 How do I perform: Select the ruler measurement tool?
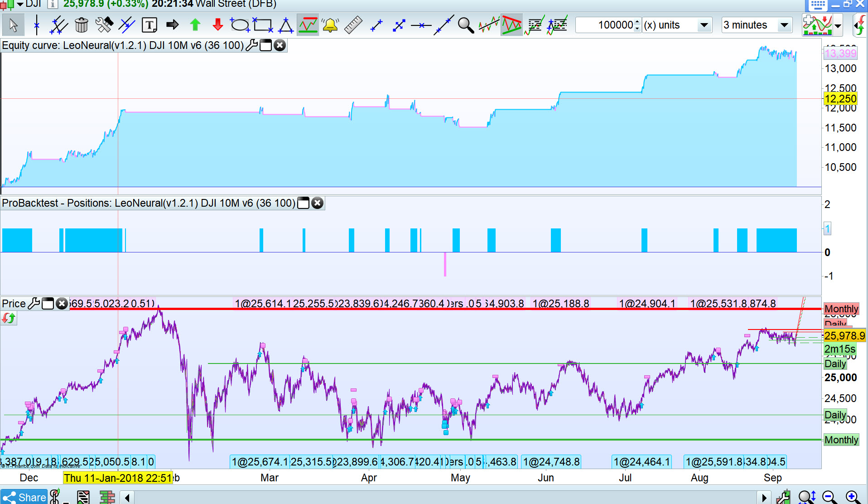(x=353, y=25)
